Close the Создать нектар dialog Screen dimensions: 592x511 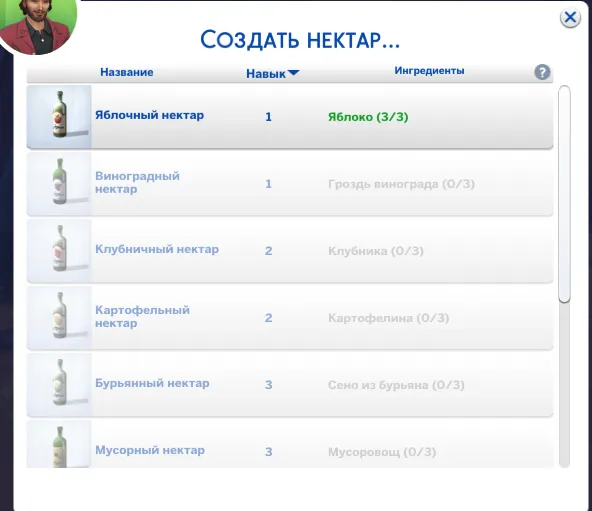pyautogui.click(x=570, y=17)
